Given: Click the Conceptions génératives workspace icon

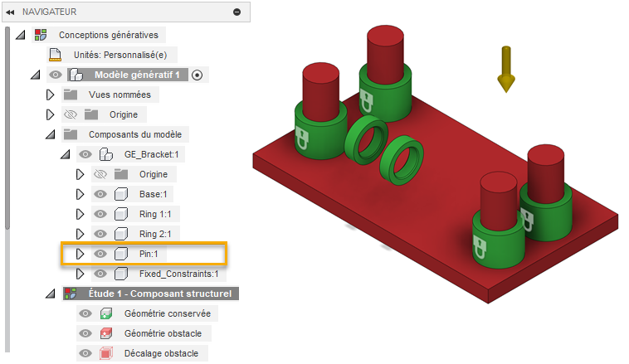Looking at the screenshot, I should point(41,35).
